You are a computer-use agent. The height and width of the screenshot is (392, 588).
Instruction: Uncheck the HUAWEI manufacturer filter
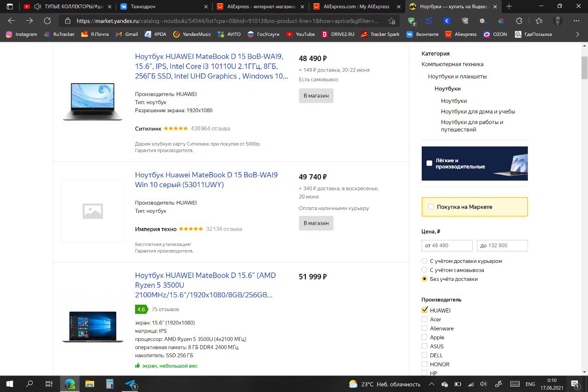point(424,310)
